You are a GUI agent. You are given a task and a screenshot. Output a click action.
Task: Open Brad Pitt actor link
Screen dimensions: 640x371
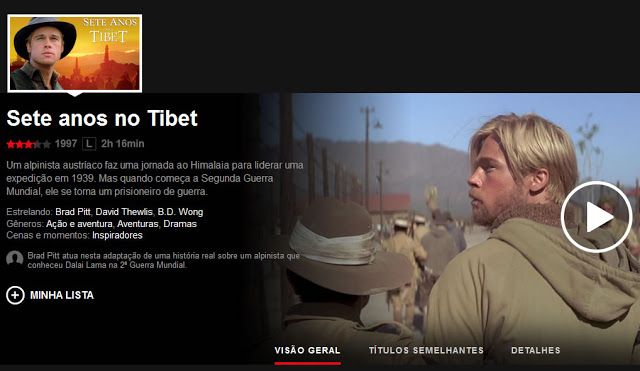point(73,212)
